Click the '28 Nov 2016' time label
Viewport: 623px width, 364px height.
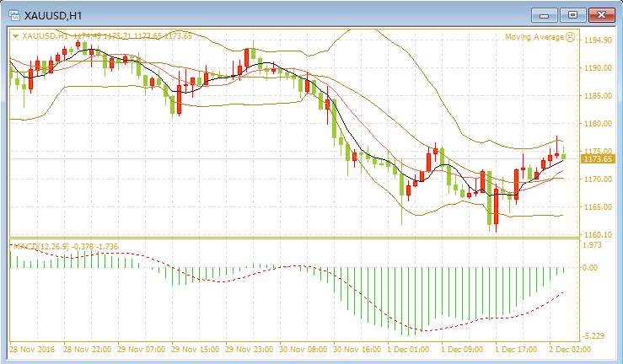click(33, 350)
